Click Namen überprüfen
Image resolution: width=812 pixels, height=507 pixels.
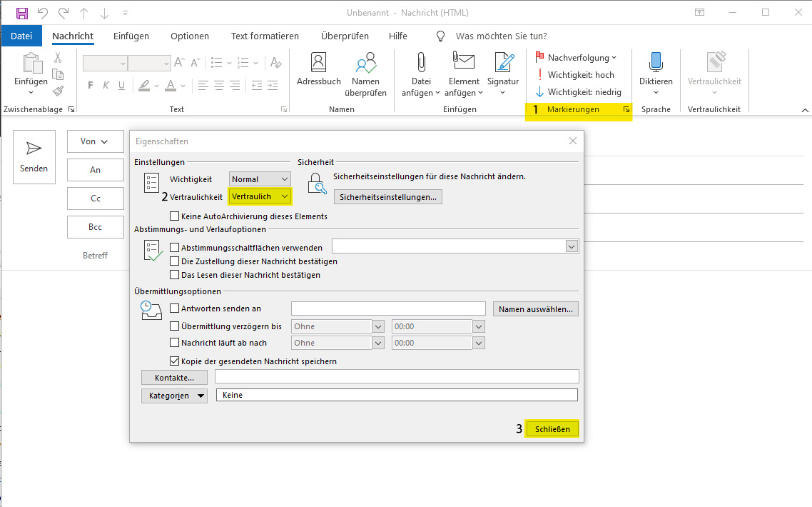coord(365,74)
